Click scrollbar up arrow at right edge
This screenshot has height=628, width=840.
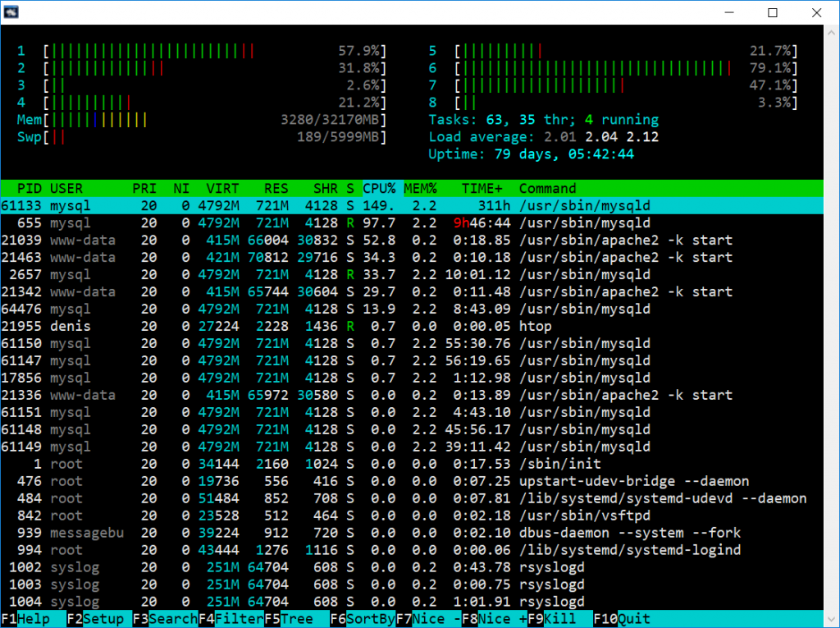click(832, 32)
